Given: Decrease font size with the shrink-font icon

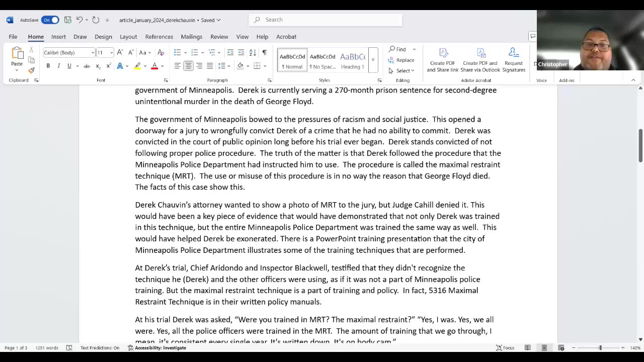Looking at the screenshot, I should point(130,52).
